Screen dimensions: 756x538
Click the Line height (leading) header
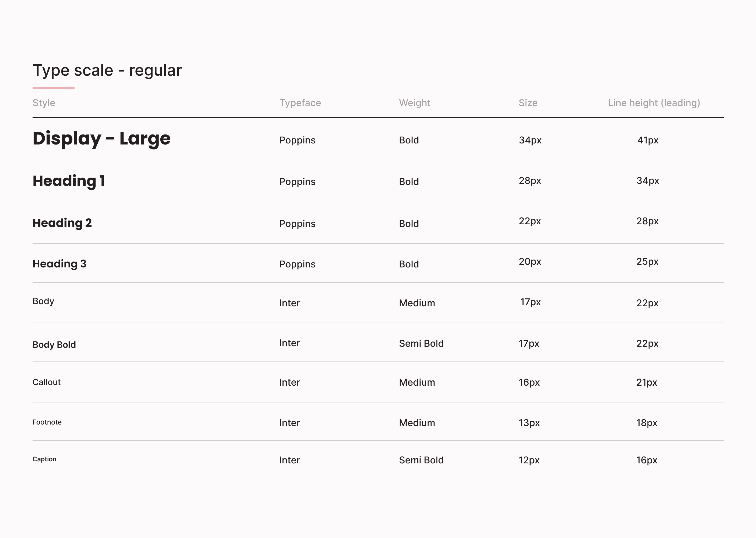coord(654,103)
